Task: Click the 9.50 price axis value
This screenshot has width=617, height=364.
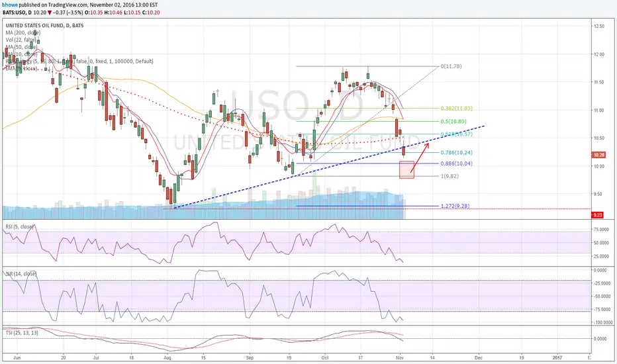Action: 599,194
